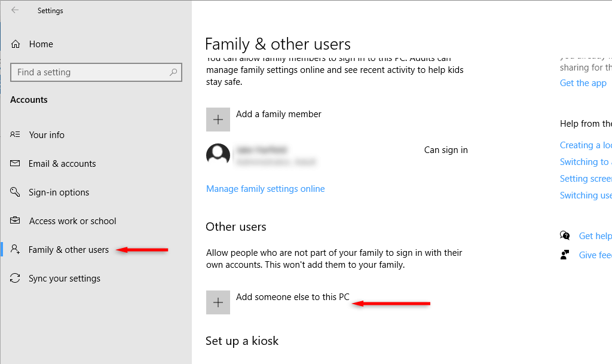This screenshot has height=364, width=612.
Task: Open Home from the sidebar
Action: click(41, 44)
